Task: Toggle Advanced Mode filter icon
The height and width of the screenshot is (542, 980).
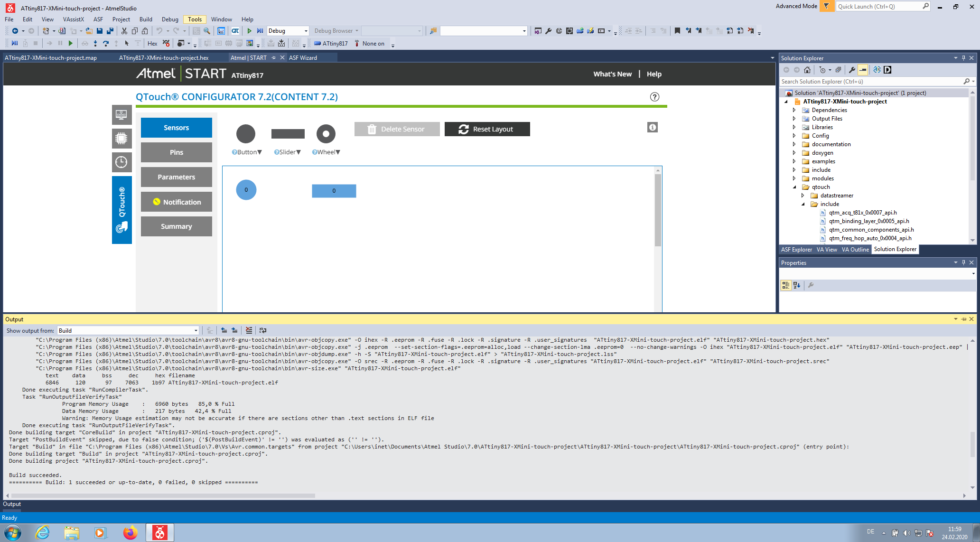Action: [826, 6]
